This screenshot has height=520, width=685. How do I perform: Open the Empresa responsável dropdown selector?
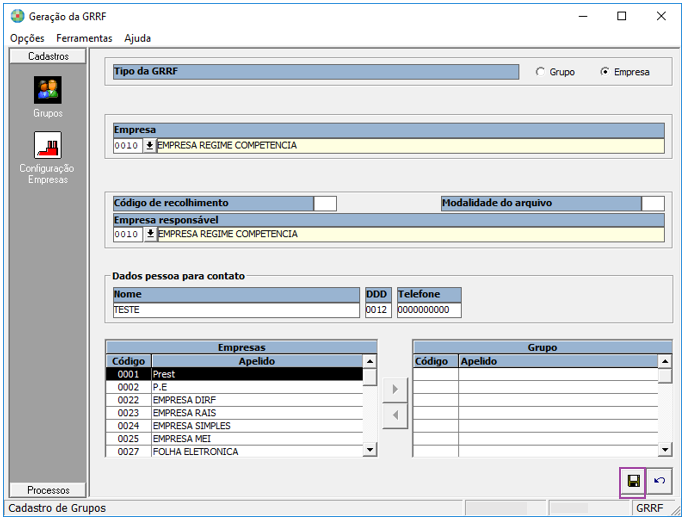150,234
